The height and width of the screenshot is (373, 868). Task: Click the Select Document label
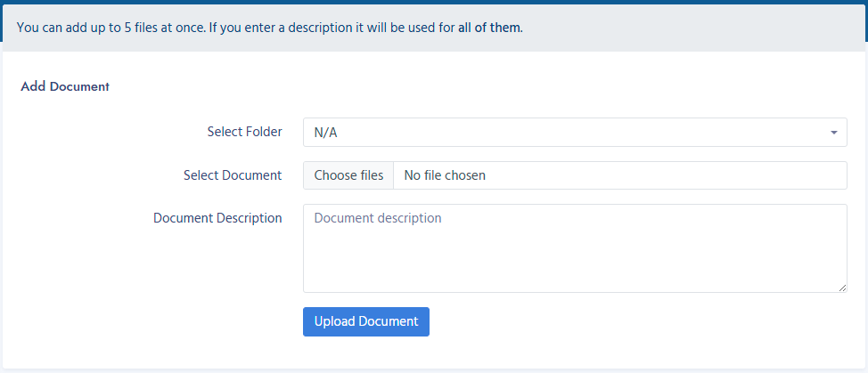[232, 175]
